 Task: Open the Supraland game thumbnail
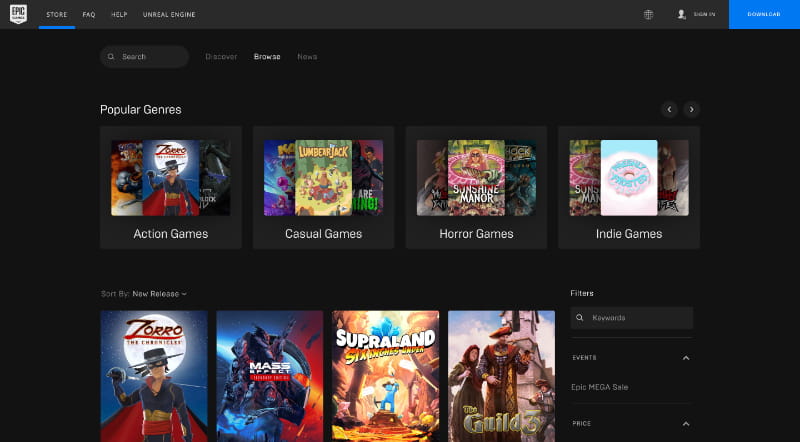point(385,375)
